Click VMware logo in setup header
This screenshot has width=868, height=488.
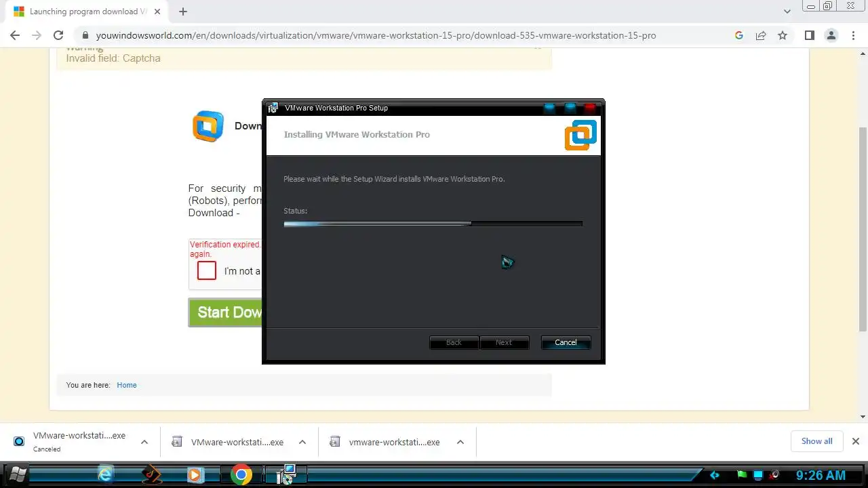click(x=580, y=135)
